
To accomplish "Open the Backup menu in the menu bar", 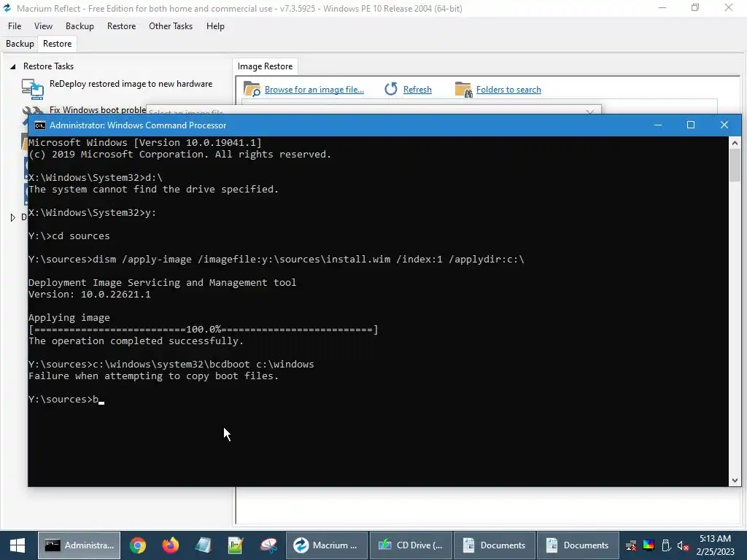I will [x=80, y=26].
